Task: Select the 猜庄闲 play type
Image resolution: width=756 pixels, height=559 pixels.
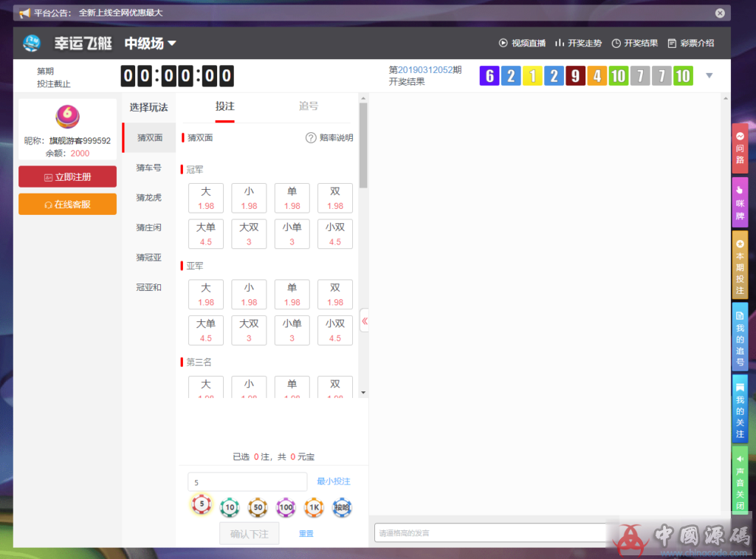Action: point(148,227)
